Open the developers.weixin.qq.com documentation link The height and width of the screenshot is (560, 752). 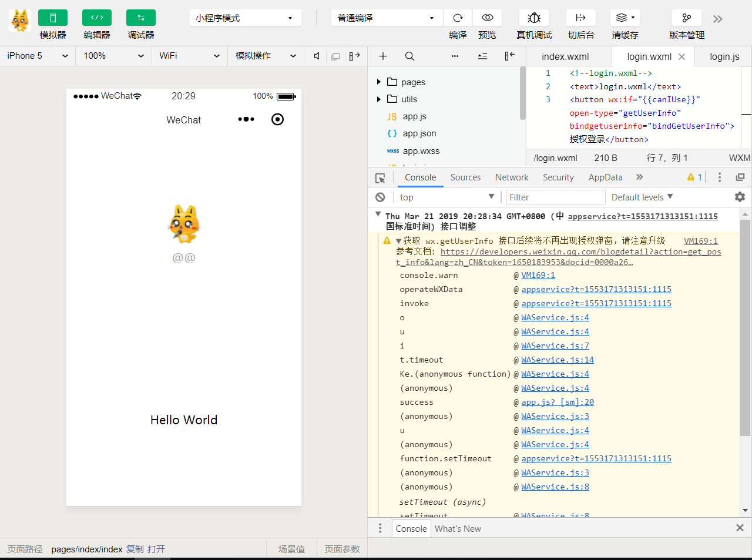558,257
